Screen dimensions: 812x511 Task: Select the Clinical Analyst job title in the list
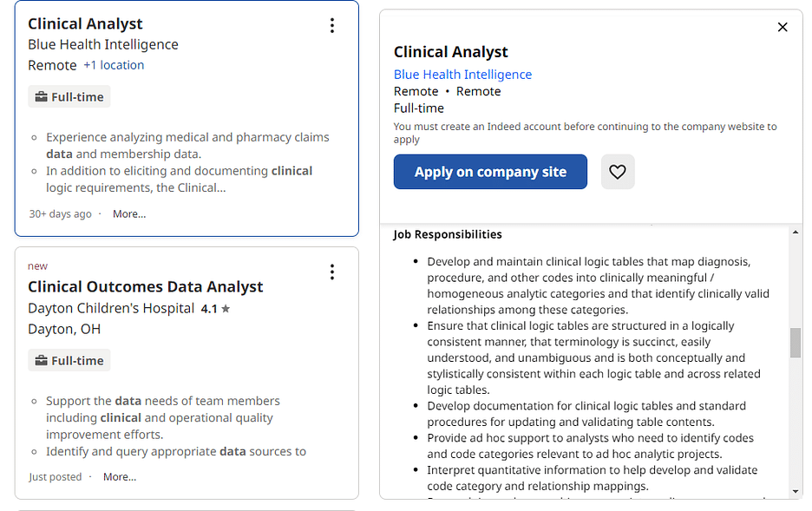(x=85, y=23)
